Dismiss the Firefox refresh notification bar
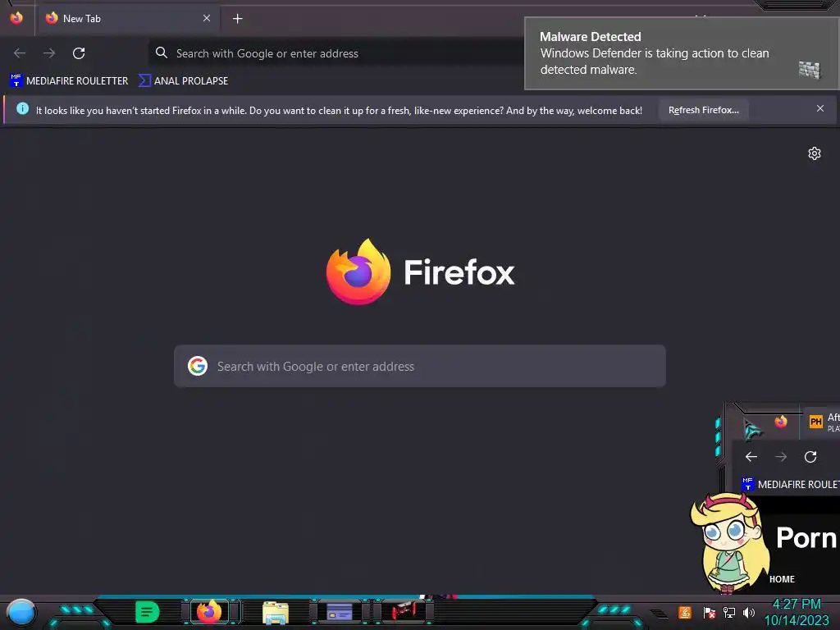840x630 pixels. (819, 109)
